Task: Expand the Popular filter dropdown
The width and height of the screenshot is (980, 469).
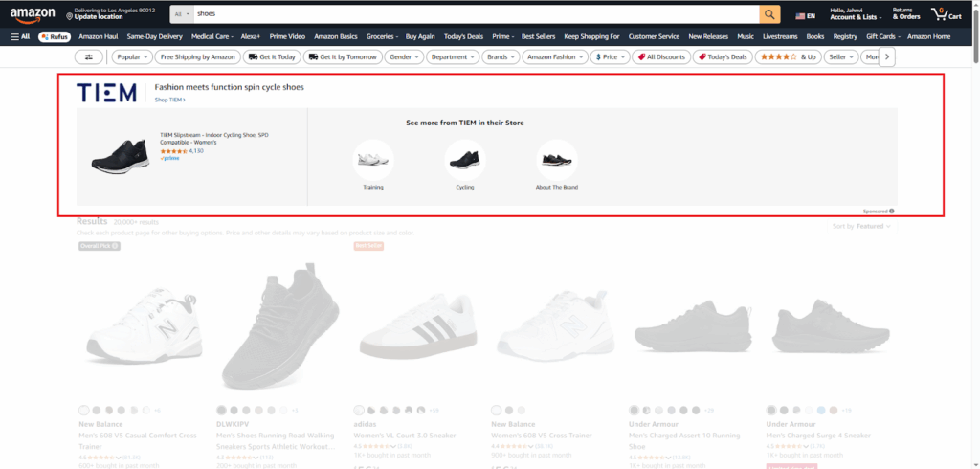Action: tap(132, 56)
